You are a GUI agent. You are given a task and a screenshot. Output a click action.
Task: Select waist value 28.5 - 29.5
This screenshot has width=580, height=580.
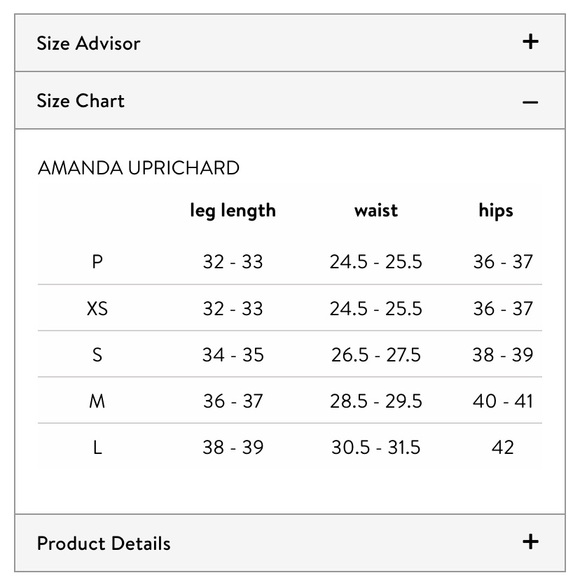click(x=376, y=401)
